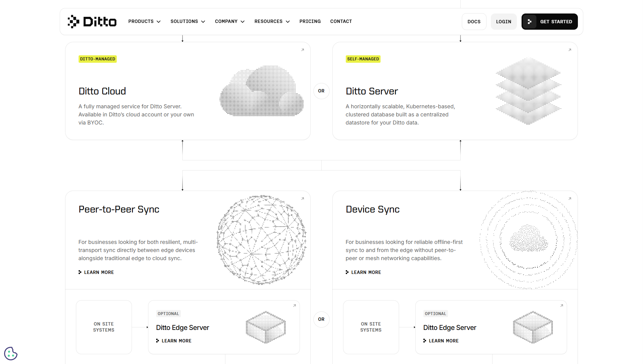Image resolution: width=643 pixels, height=364 pixels.
Task: Expand the Solutions dropdown menu
Action: [188, 22]
